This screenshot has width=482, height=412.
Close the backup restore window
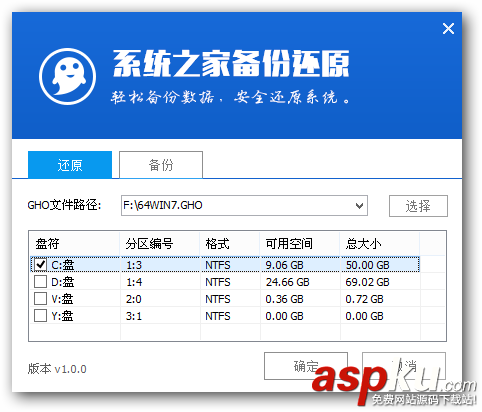point(448,29)
